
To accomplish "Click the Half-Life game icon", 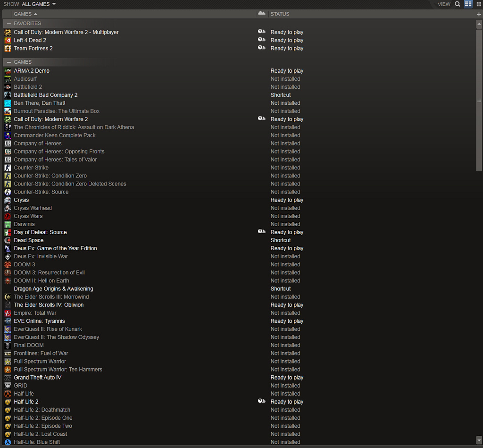I will 8,394.
